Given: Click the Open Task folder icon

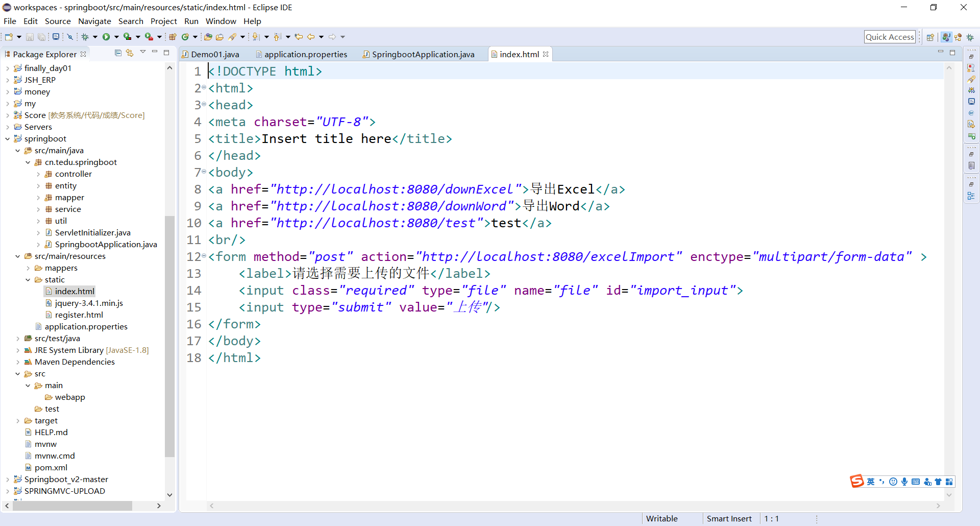Looking at the screenshot, I should (220, 37).
